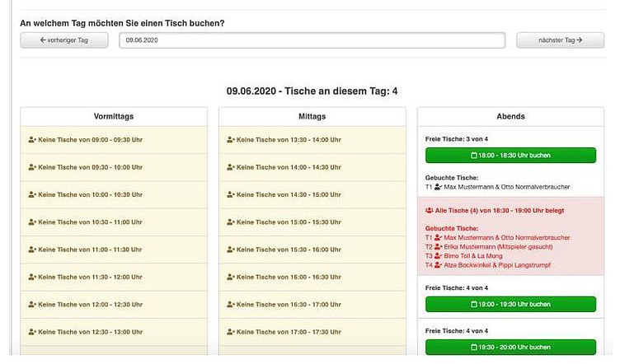Click the user icon beside T3 Bimo Toll
The image size is (634, 364).
(439, 255)
